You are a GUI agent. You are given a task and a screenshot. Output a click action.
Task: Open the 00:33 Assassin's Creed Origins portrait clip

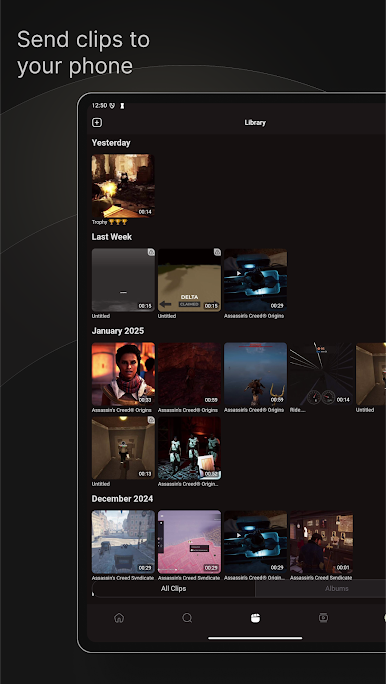pos(123,374)
